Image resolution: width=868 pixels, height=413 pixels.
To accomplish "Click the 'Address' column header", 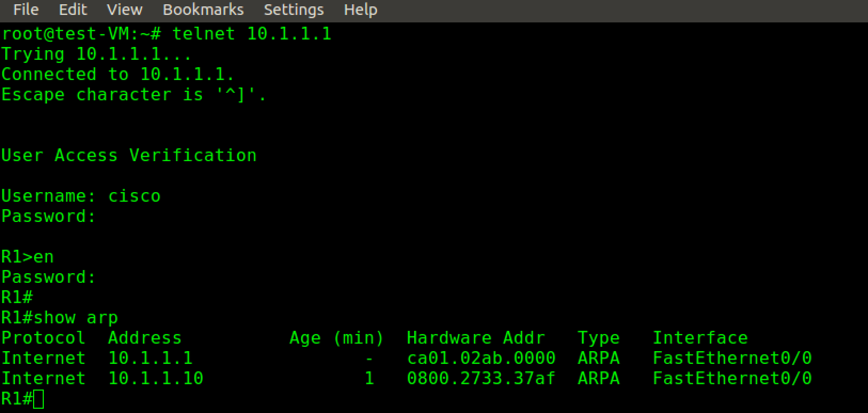I will click(145, 338).
